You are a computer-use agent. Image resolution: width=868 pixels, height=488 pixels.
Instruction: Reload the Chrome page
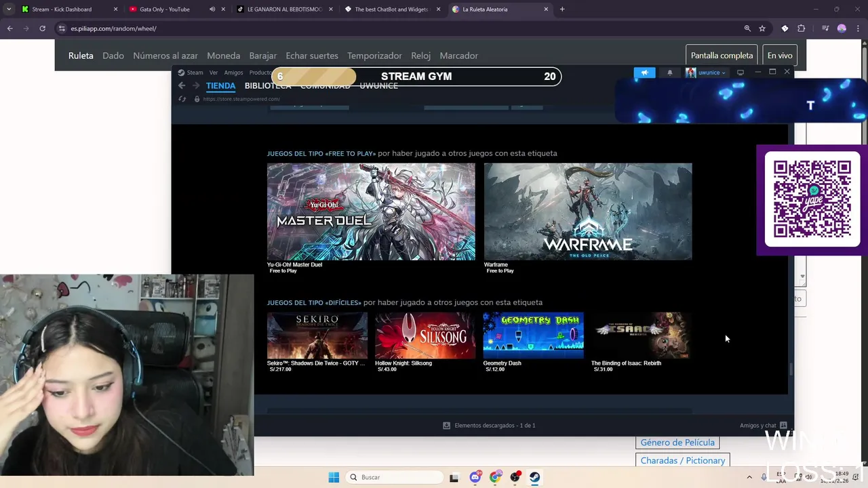(42, 28)
